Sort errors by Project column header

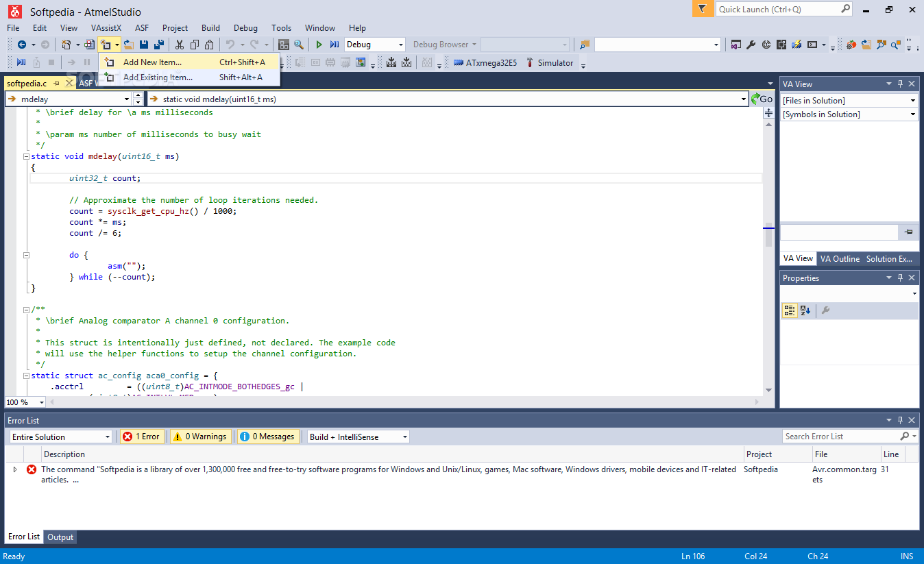tap(777, 454)
